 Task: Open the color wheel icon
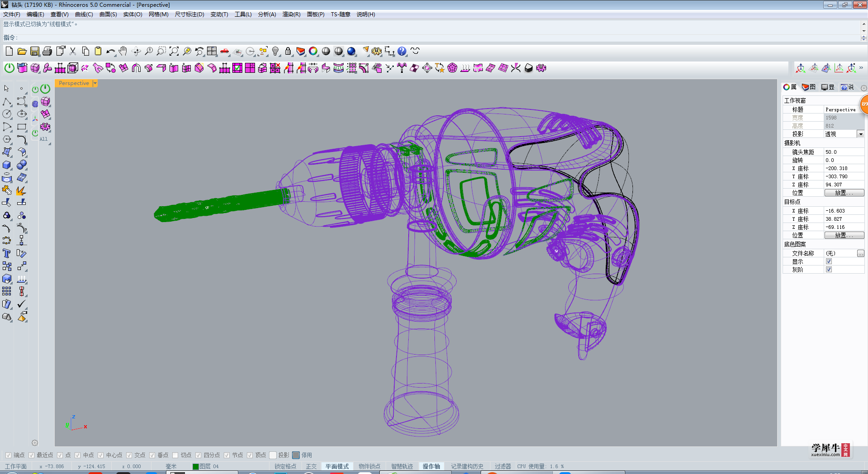313,51
